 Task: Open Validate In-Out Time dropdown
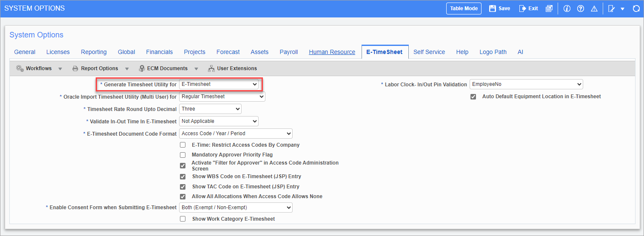point(219,121)
